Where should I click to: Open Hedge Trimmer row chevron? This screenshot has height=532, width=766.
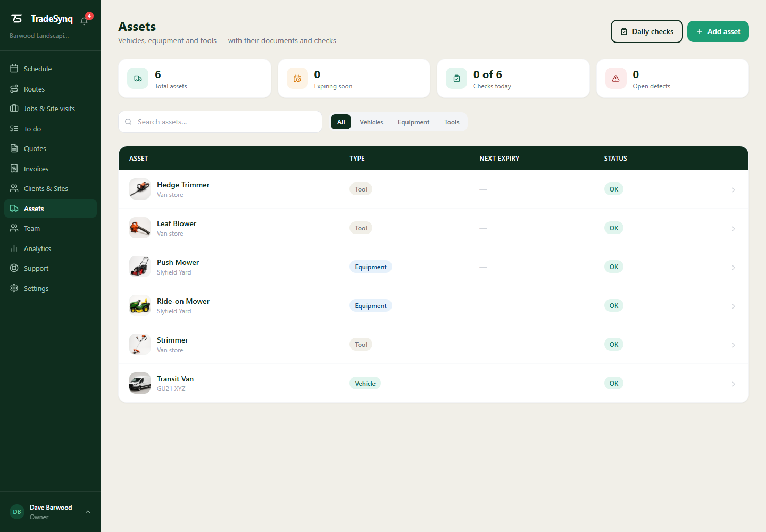point(734,190)
